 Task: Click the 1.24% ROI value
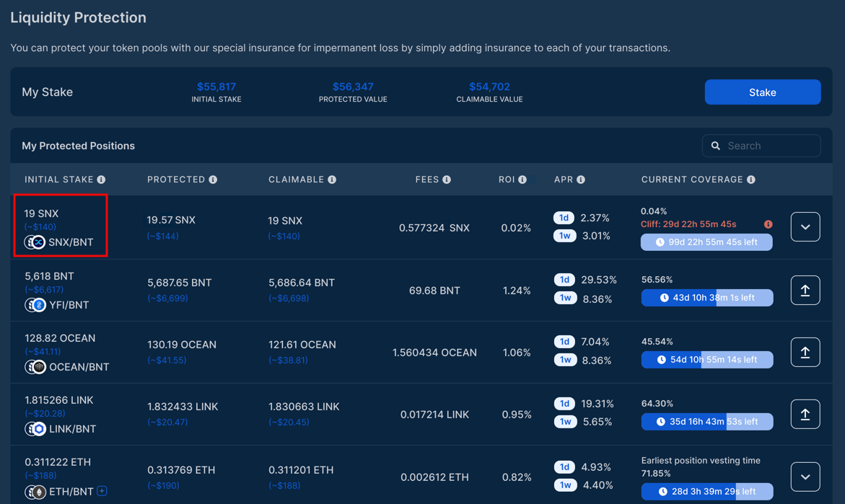(517, 291)
